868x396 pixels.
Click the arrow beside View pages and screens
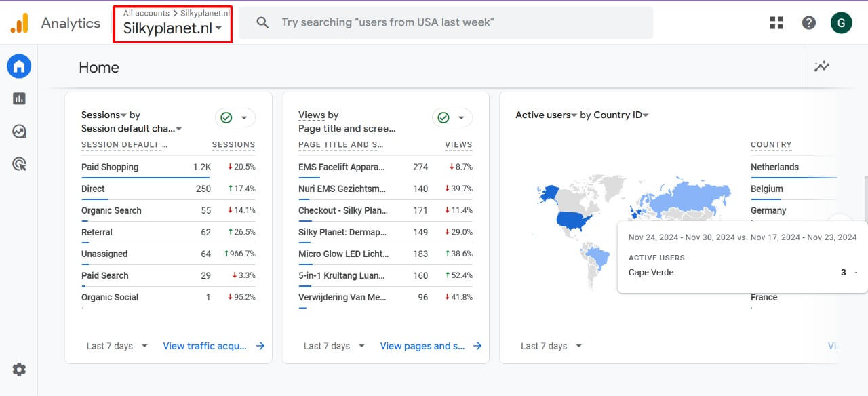477,346
